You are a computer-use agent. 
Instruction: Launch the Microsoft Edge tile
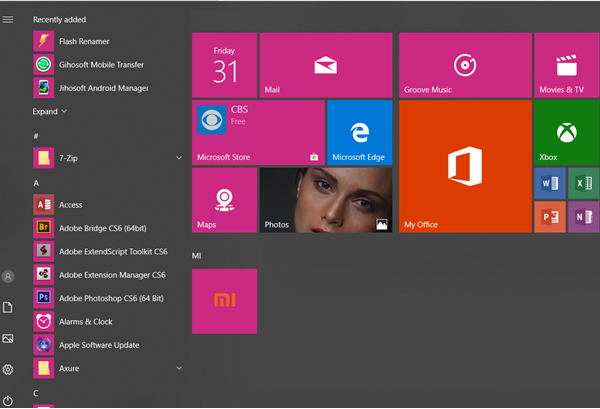pos(360,132)
